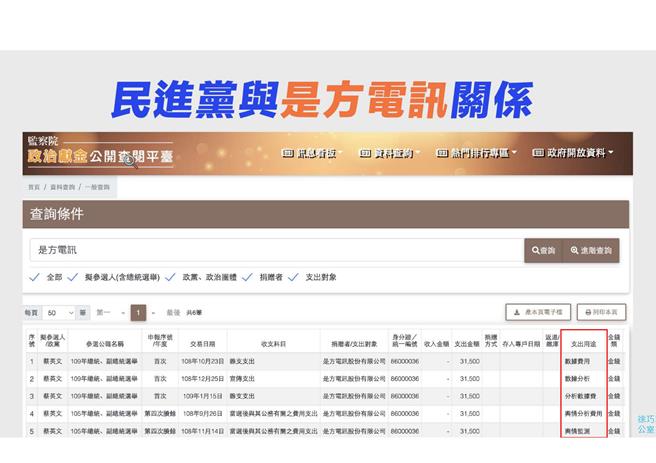Click the date cell 108年12月25日
The height and width of the screenshot is (463, 656).
pos(202,379)
